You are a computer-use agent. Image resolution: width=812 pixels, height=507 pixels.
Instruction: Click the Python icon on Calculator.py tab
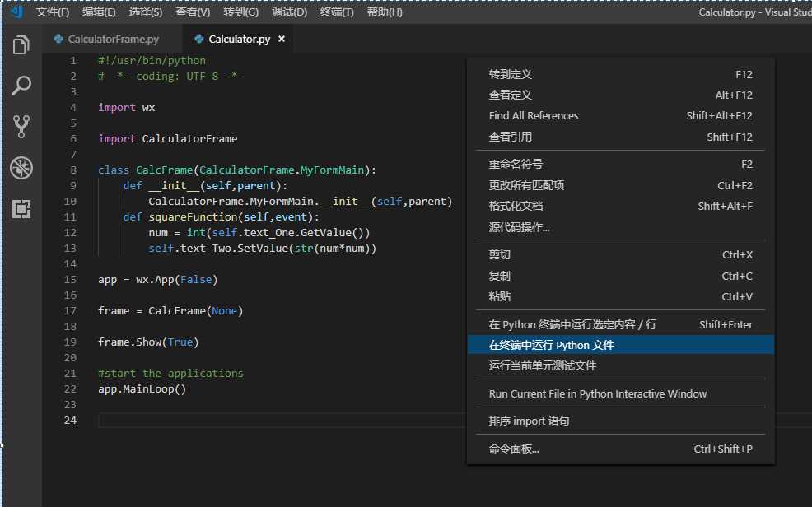pos(198,39)
